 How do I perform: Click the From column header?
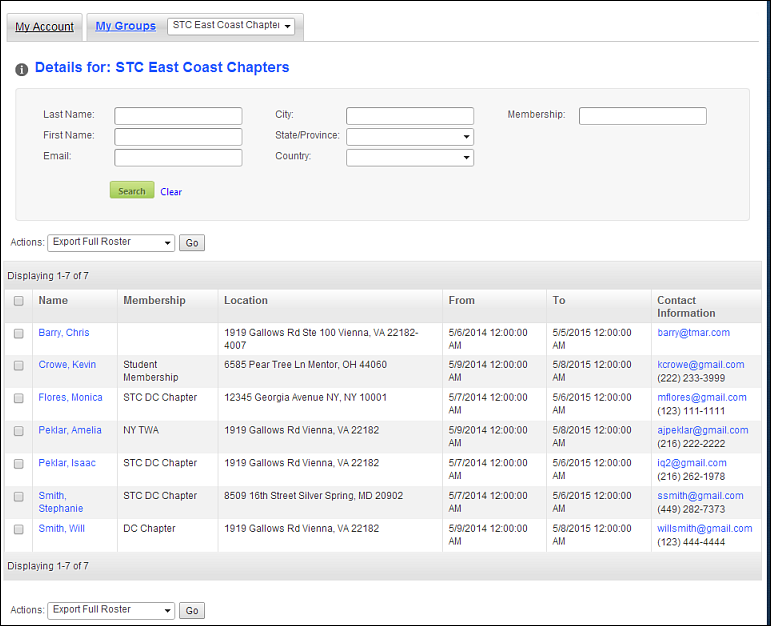click(x=461, y=300)
